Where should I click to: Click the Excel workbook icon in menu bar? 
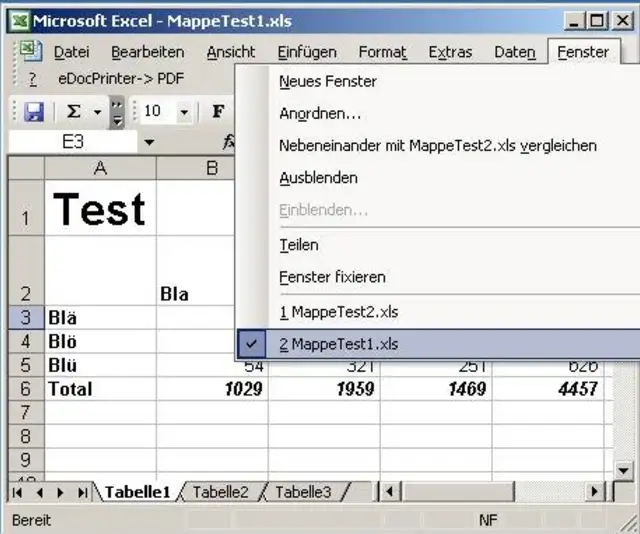pos(31,51)
